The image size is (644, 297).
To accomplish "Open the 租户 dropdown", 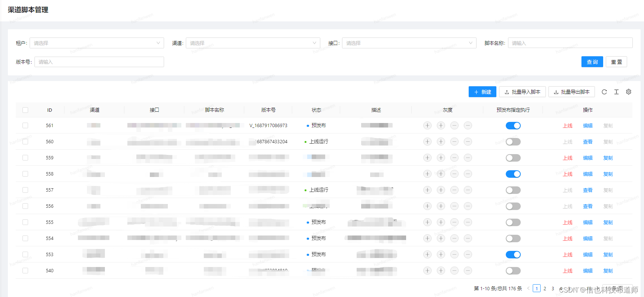I will point(97,43).
